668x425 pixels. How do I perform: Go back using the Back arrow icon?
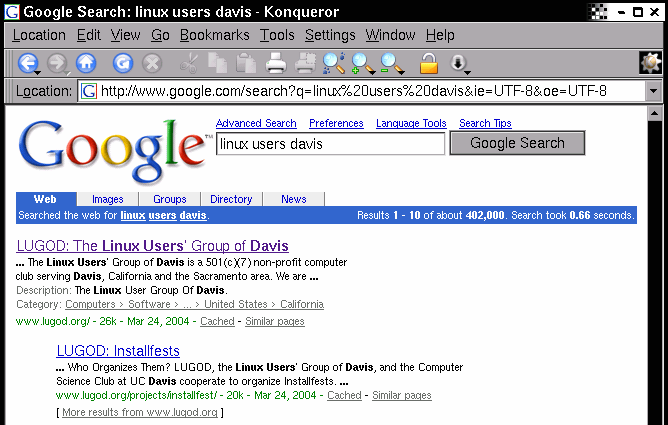[x=27, y=64]
